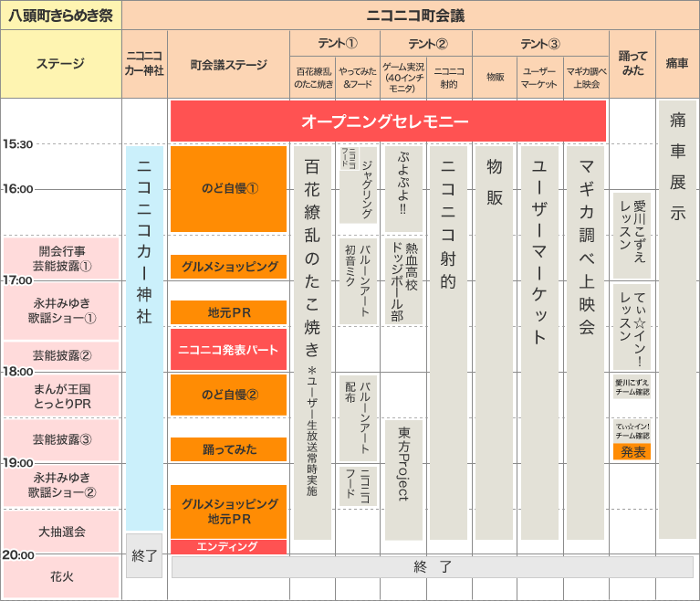Click the light-blue ニコニコカー神社 vertical block
This screenshot has height=601, width=700.
tap(144, 338)
